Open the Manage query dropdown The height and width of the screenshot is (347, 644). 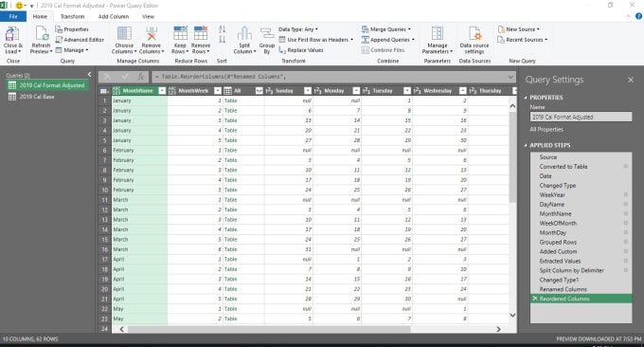pyautogui.click(x=72, y=49)
